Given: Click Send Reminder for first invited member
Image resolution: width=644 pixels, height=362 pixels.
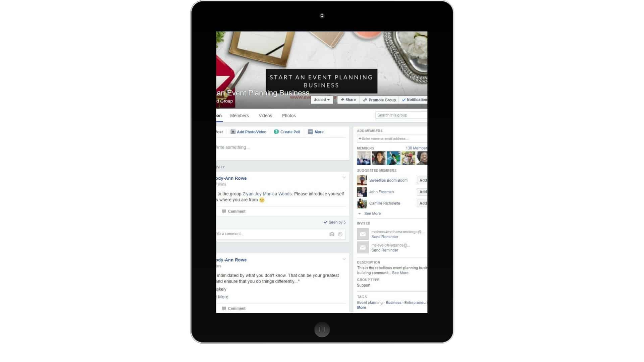Looking at the screenshot, I should (x=384, y=236).
